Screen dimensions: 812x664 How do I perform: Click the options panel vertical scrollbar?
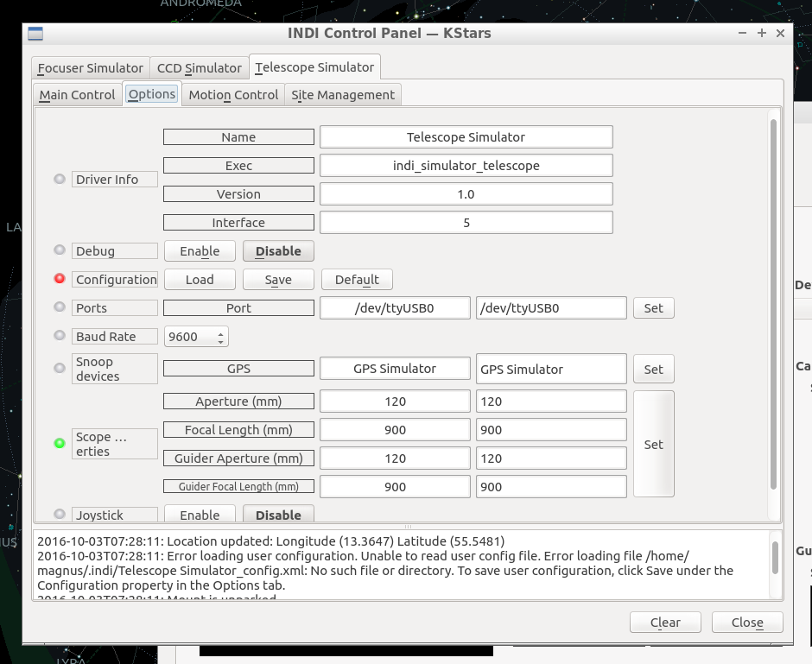pos(773,302)
